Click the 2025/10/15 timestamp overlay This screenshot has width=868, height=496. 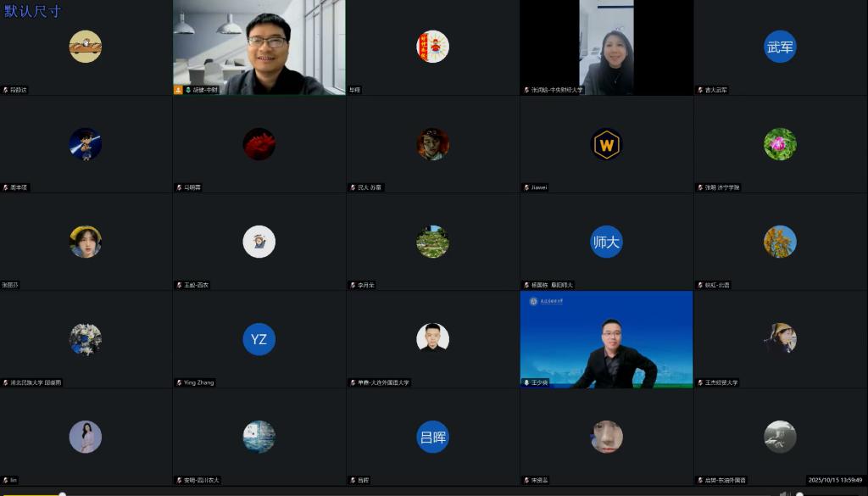click(835, 480)
